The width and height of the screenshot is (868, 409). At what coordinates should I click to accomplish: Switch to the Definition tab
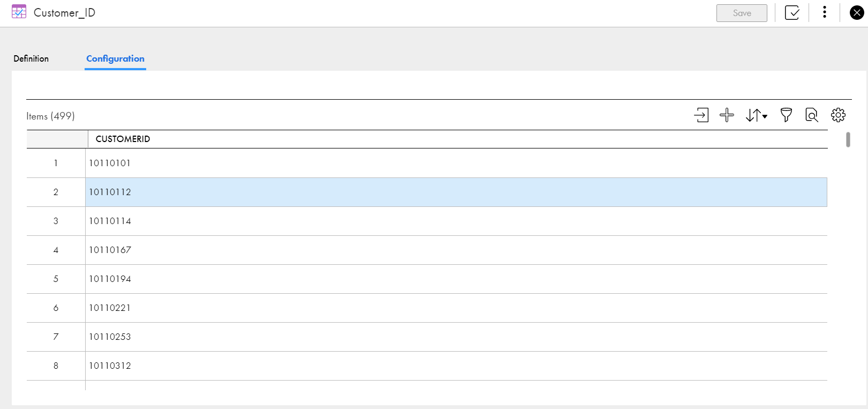31,58
